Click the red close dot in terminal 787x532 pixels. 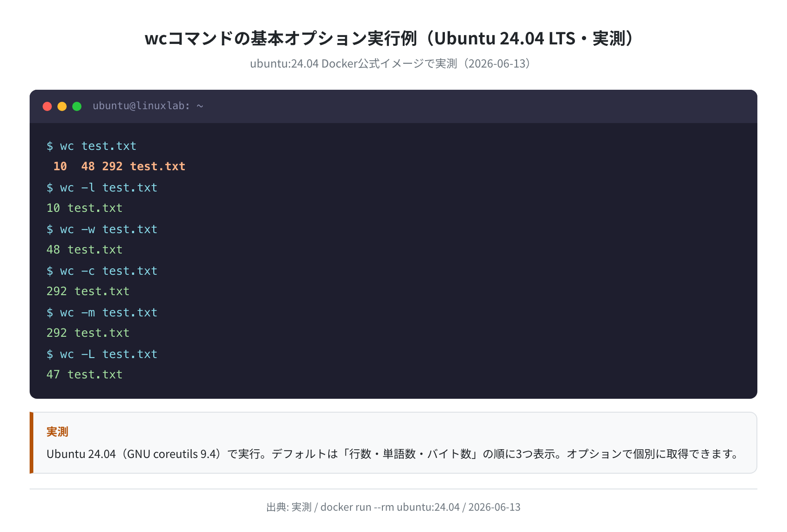click(x=47, y=106)
